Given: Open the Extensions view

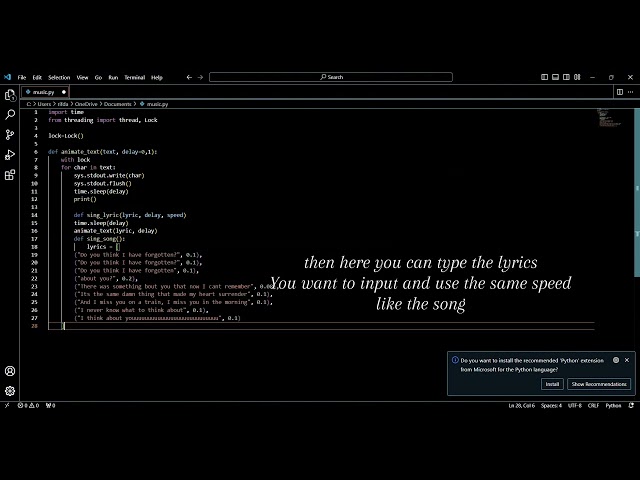Looking at the screenshot, I should pos(10,175).
